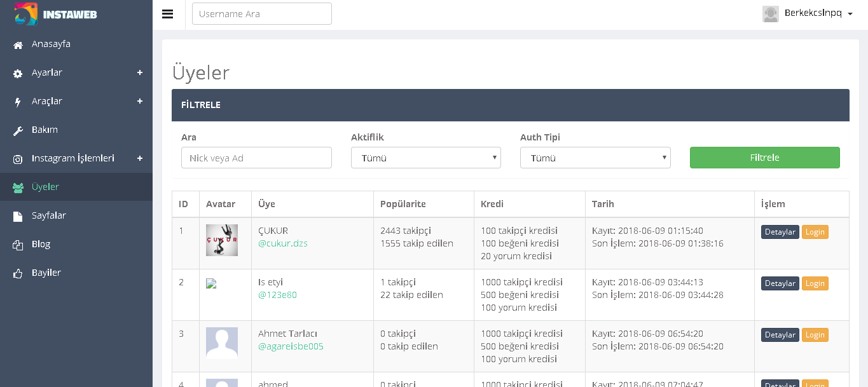Expand the Araçlar submenu plus
The width and height of the screenshot is (868, 387).
click(140, 101)
